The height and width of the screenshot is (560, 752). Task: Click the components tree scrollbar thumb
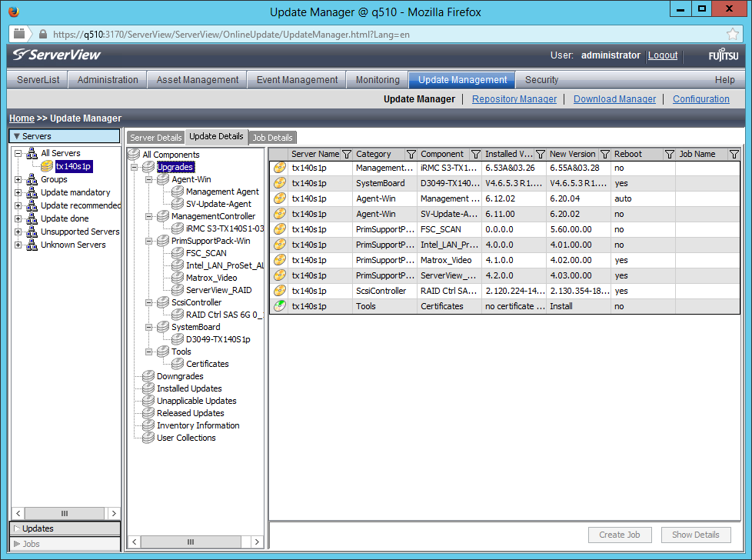tap(191, 542)
